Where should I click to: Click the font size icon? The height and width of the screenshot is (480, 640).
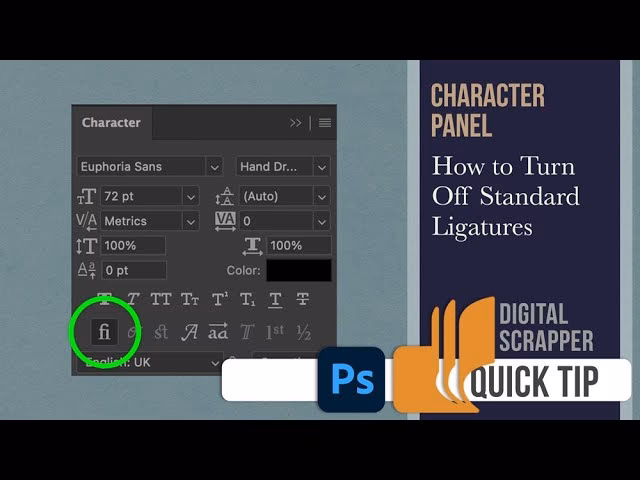coord(87,196)
